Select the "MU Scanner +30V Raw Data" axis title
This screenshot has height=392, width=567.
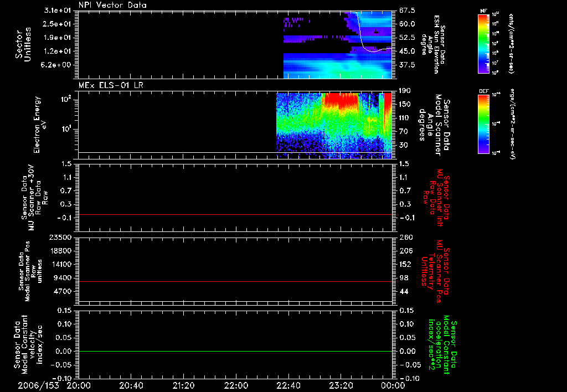34,198
